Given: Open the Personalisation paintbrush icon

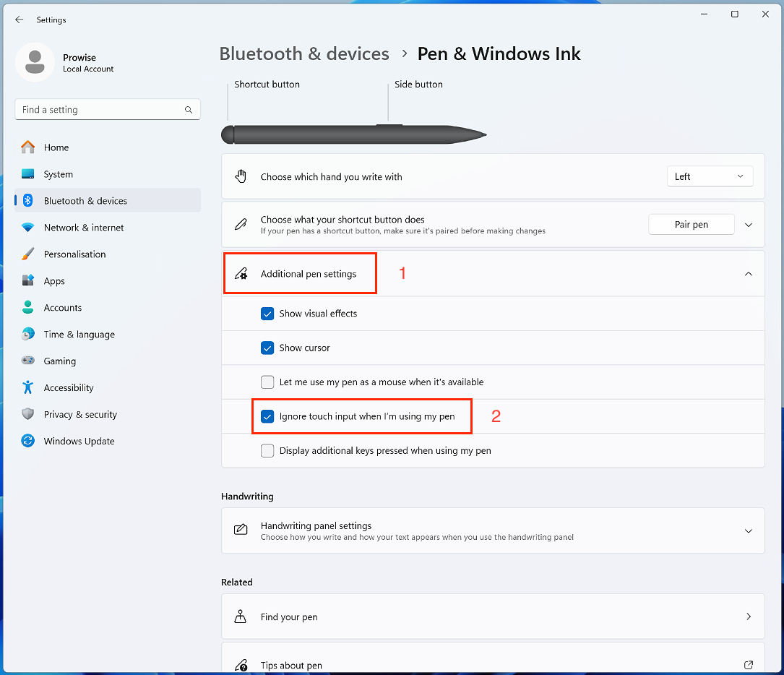Looking at the screenshot, I should click(28, 254).
